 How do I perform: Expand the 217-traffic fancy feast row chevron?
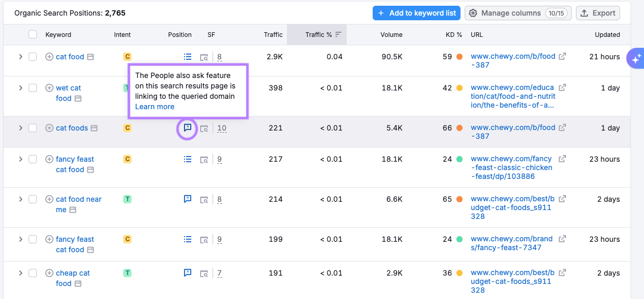coord(21,159)
